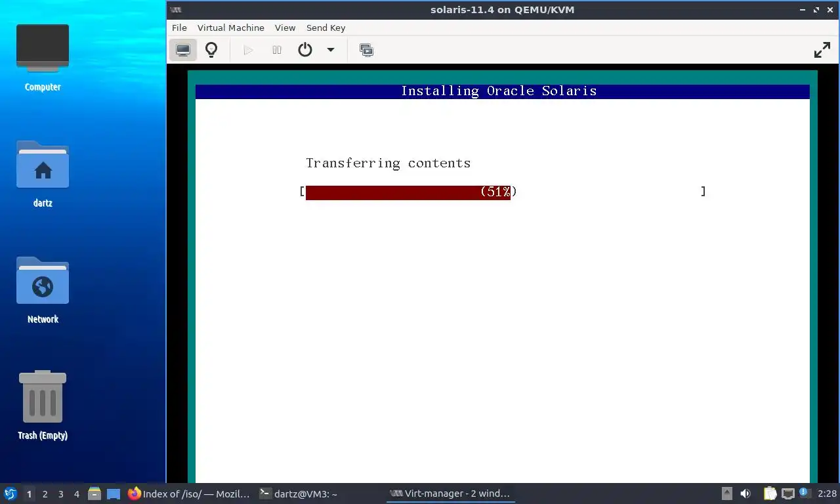This screenshot has width=840, height=504.
Task: Launch the file manager from taskbar
Action: 94,493
